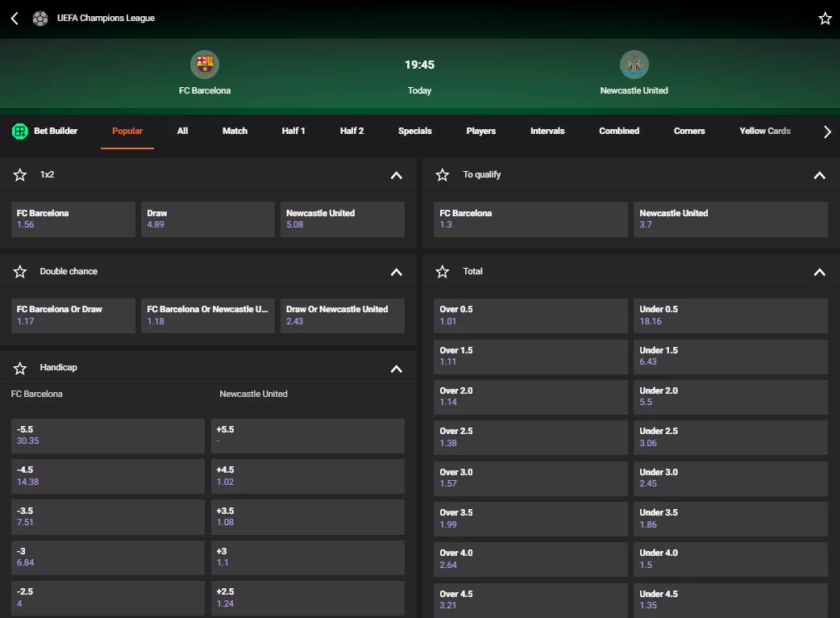Toggle the favorite star on To qualify
This screenshot has width=840, height=618.
(x=442, y=174)
